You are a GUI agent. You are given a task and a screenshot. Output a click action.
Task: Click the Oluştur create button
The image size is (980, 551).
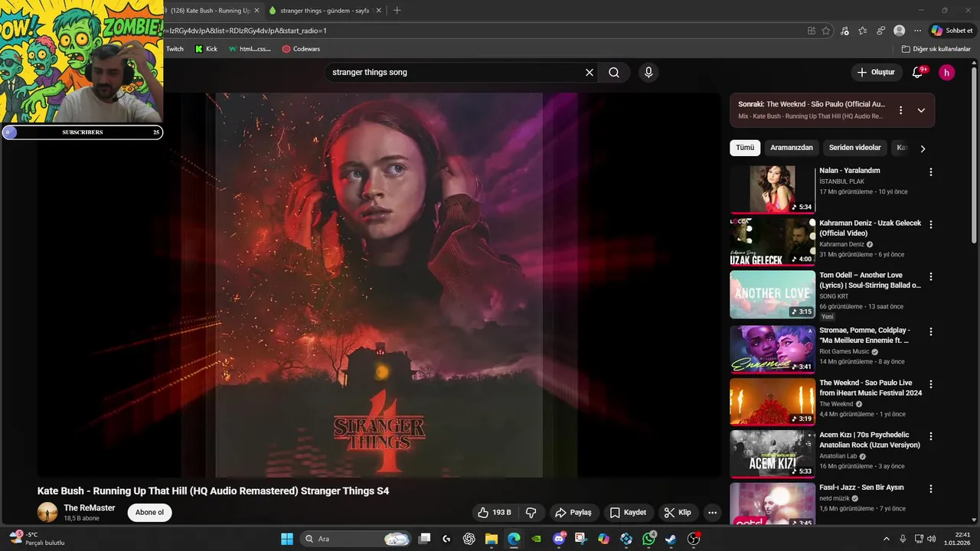[876, 73]
